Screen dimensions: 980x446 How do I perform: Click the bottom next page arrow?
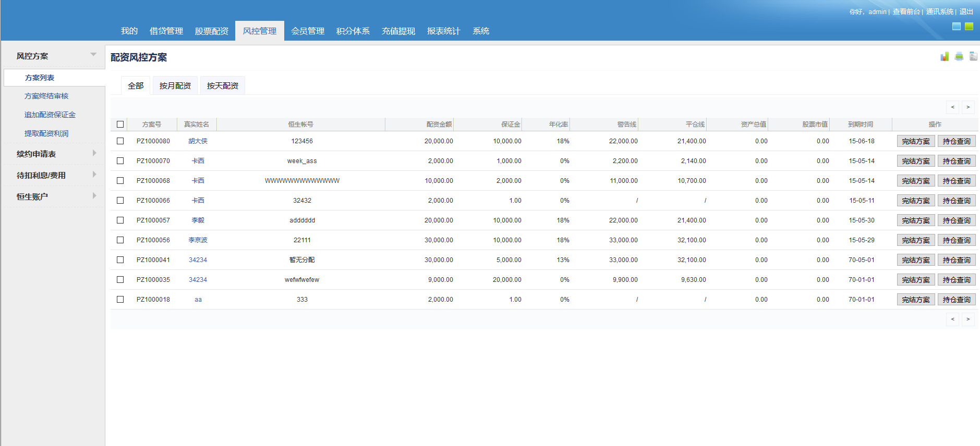[x=968, y=319]
